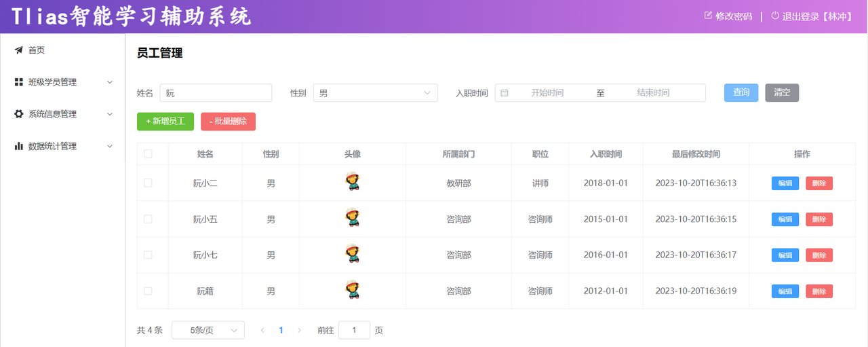Click the paper plane home icon

(19, 50)
